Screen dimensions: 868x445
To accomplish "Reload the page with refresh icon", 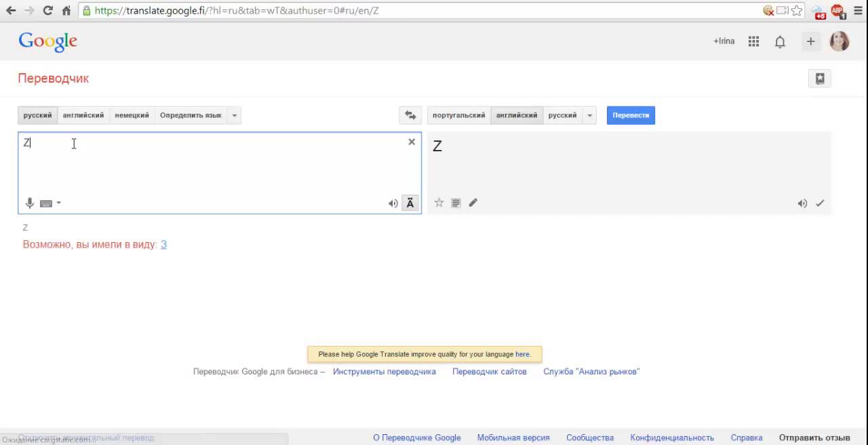I will click(x=47, y=11).
